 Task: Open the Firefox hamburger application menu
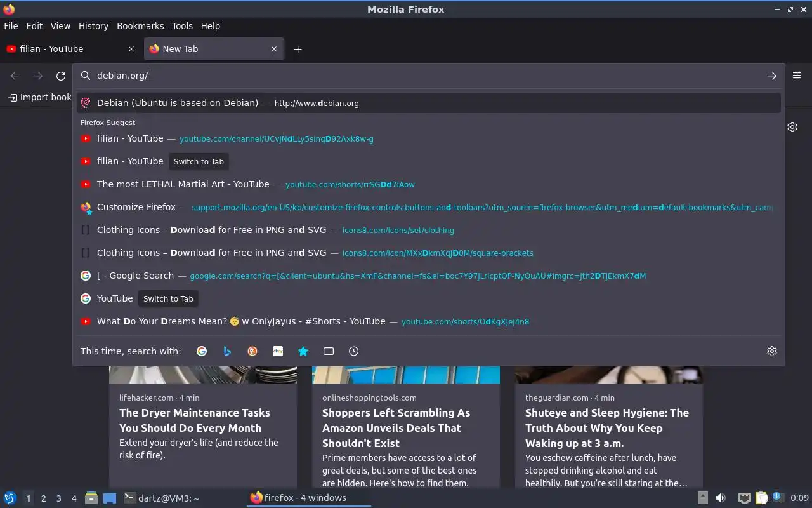pos(797,76)
